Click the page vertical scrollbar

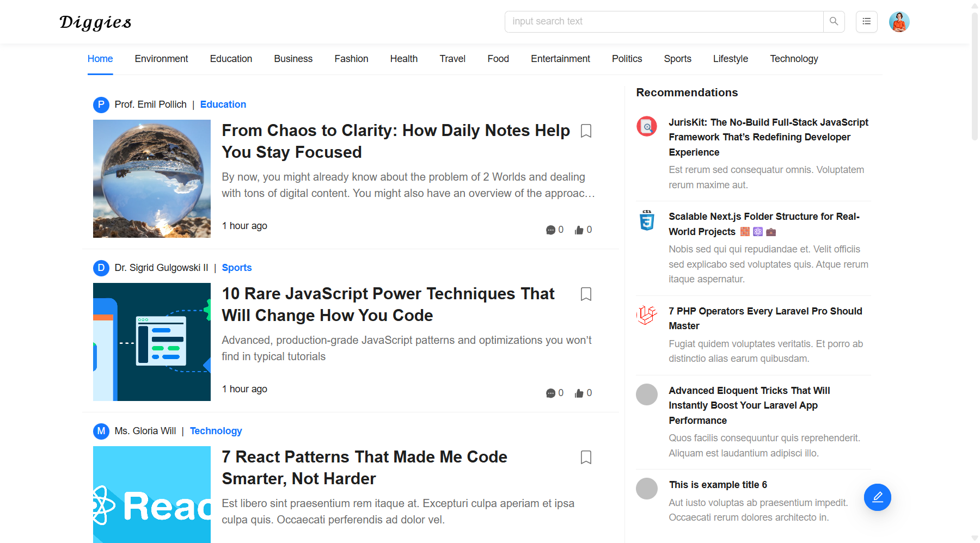pos(975,76)
